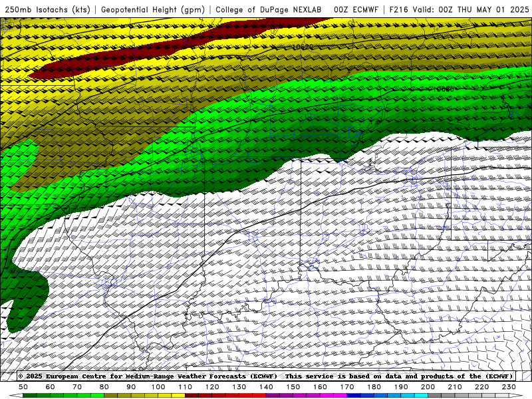Click the 10620 height contour label

coord(303,47)
